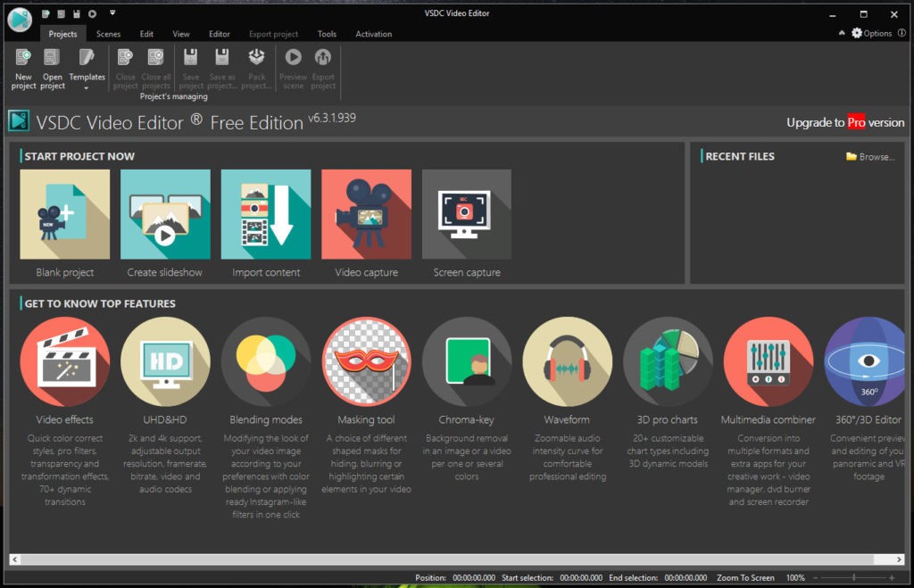
Task: Start a Blank project
Action: (x=64, y=214)
